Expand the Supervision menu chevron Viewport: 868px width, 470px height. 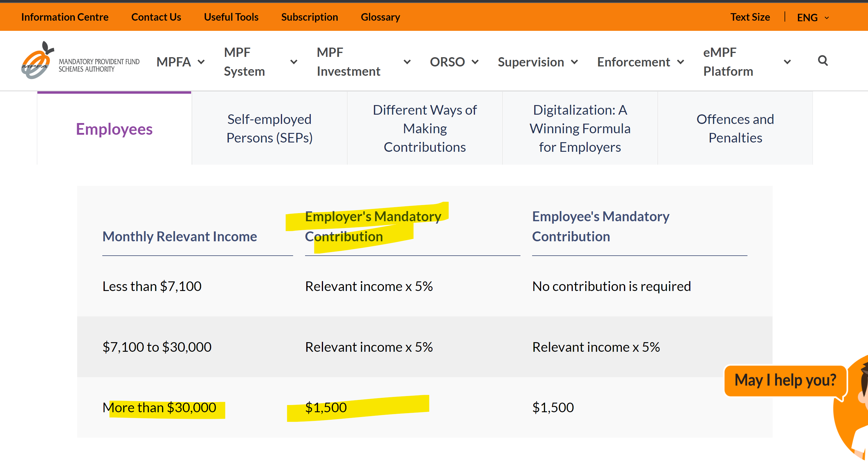(x=575, y=62)
